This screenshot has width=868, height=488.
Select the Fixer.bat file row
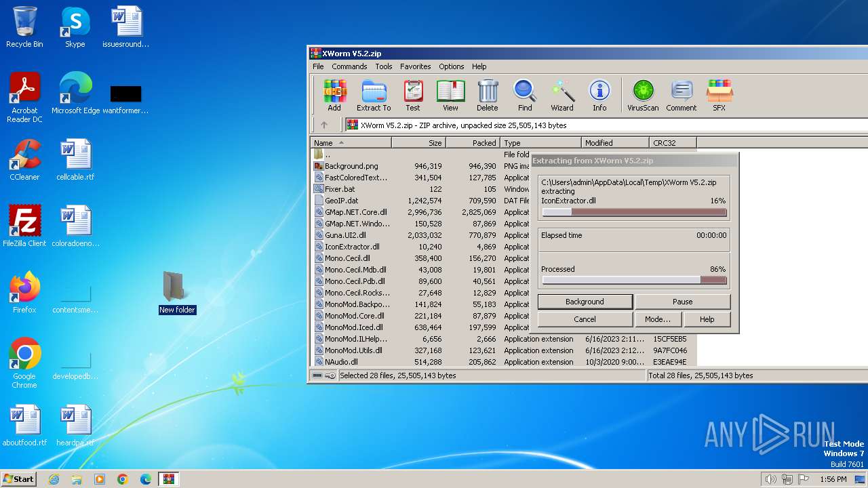[420, 189]
